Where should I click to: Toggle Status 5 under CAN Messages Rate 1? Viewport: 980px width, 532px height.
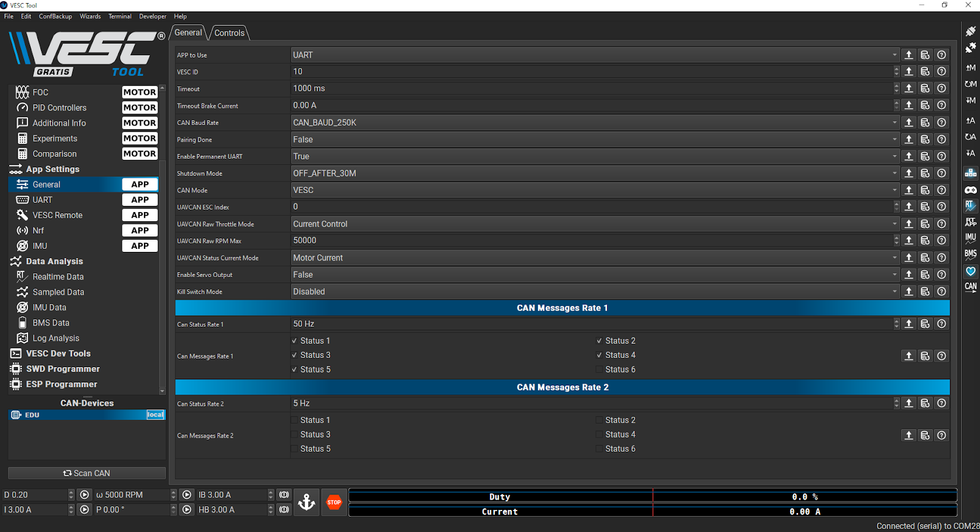click(311, 370)
